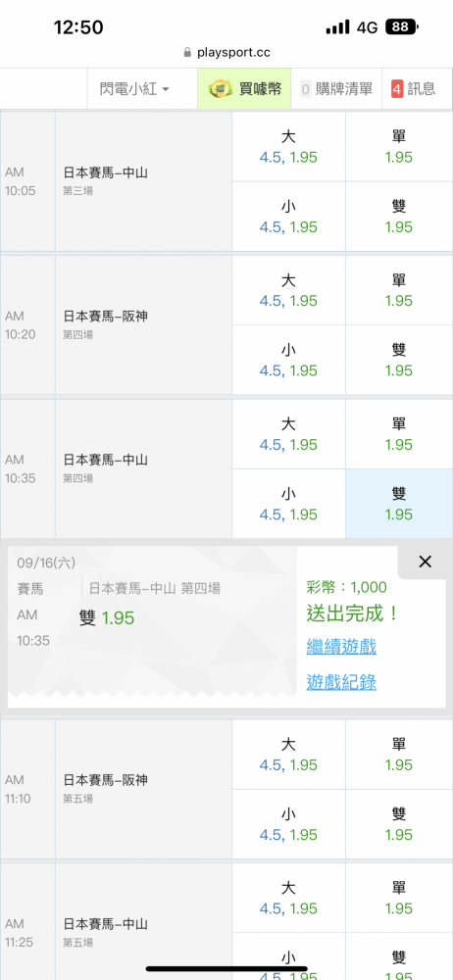Open the 訊息 tab
Screen dimensions: 453x980
point(418,89)
